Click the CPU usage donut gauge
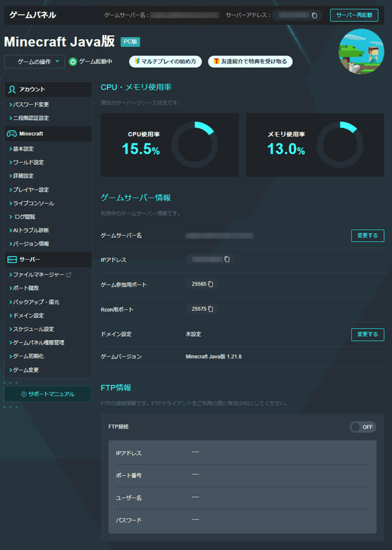 pyautogui.click(x=194, y=145)
